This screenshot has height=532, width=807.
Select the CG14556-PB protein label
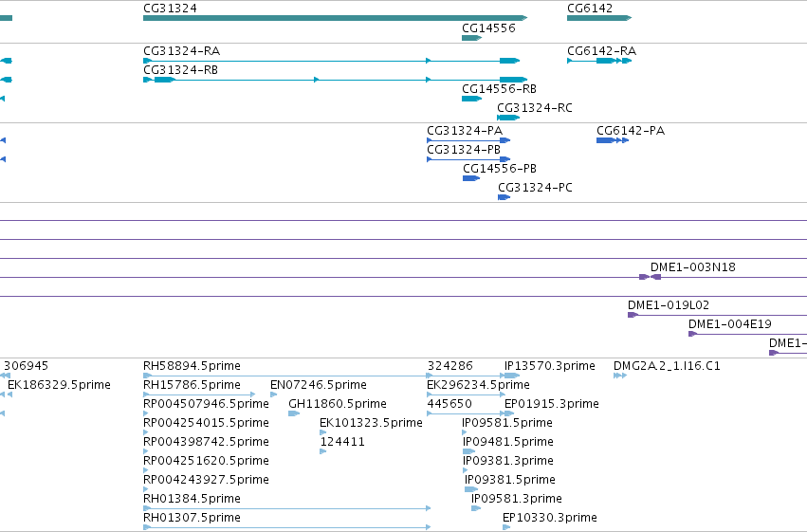(500, 169)
